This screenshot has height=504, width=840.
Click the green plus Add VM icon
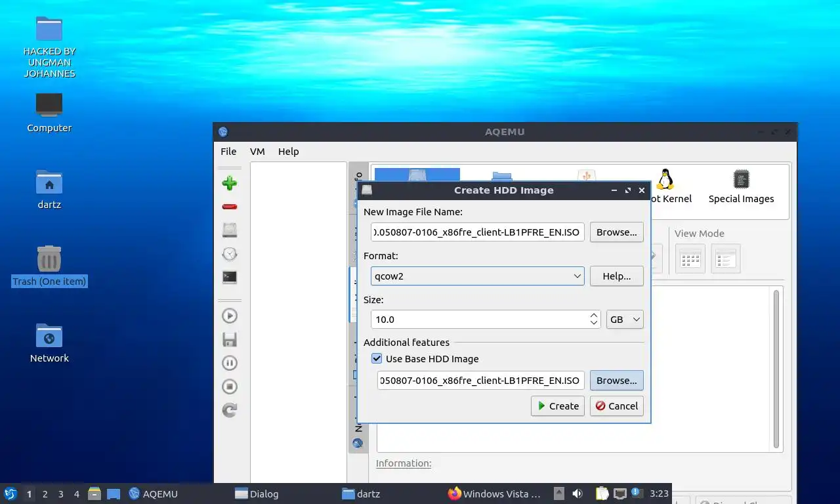(229, 183)
